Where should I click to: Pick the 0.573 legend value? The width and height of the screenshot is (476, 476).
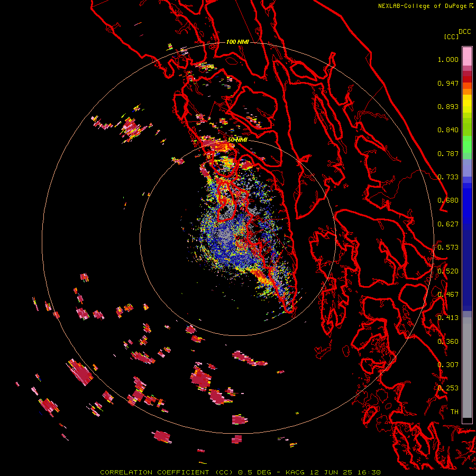point(448,248)
